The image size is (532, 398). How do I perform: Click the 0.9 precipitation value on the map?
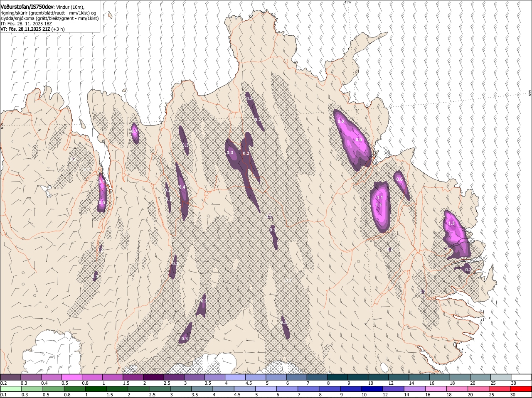click(359, 140)
